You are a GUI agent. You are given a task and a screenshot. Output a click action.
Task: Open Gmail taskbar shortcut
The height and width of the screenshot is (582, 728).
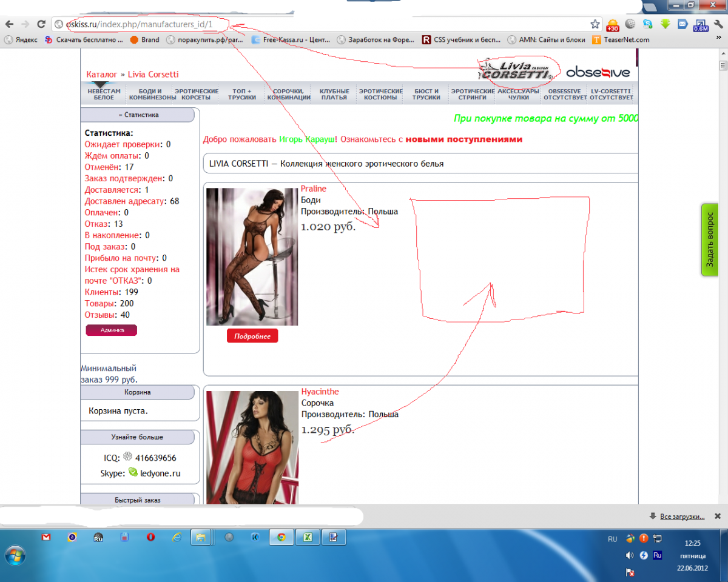(x=46, y=537)
